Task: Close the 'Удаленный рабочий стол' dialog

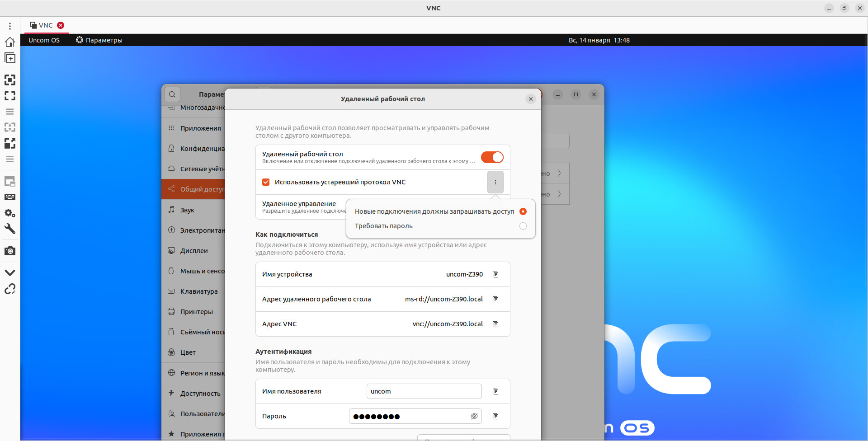Action: pyautogui.click(x=531, y=99)
